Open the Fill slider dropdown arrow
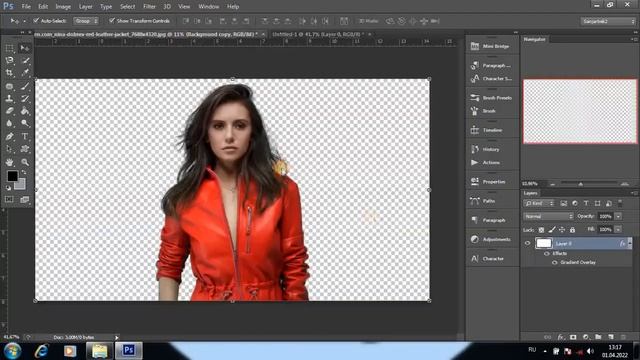The image size is (640, 360). click(x=618, y=229)
